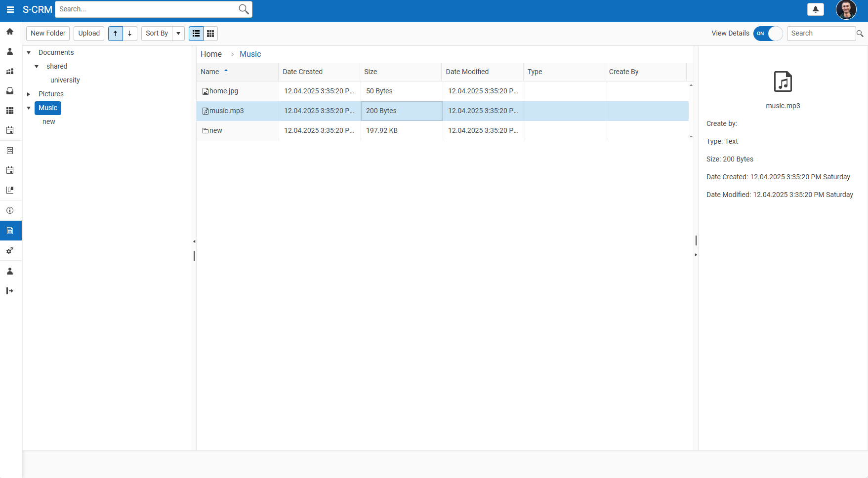Click the S-CRM logo title
Image resolution: width=868 pixels, height=478 pixels.
click(38, 9)
